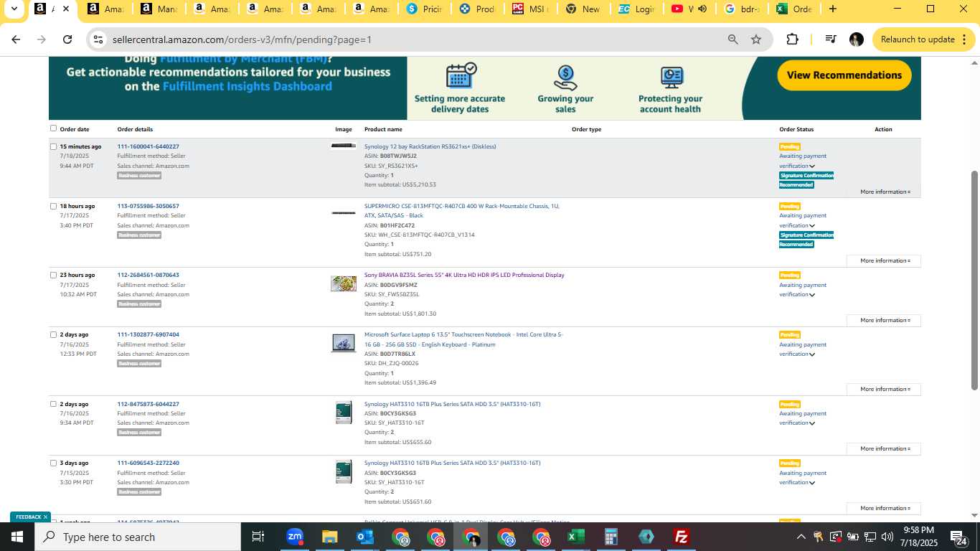The height and width of the screenshot is (551, 980).
Task: Open Task View on the taskbar
Action: point(258,537)
